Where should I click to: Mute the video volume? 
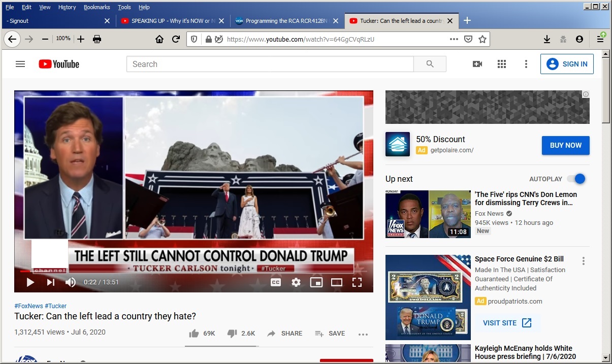pos(71,282)
